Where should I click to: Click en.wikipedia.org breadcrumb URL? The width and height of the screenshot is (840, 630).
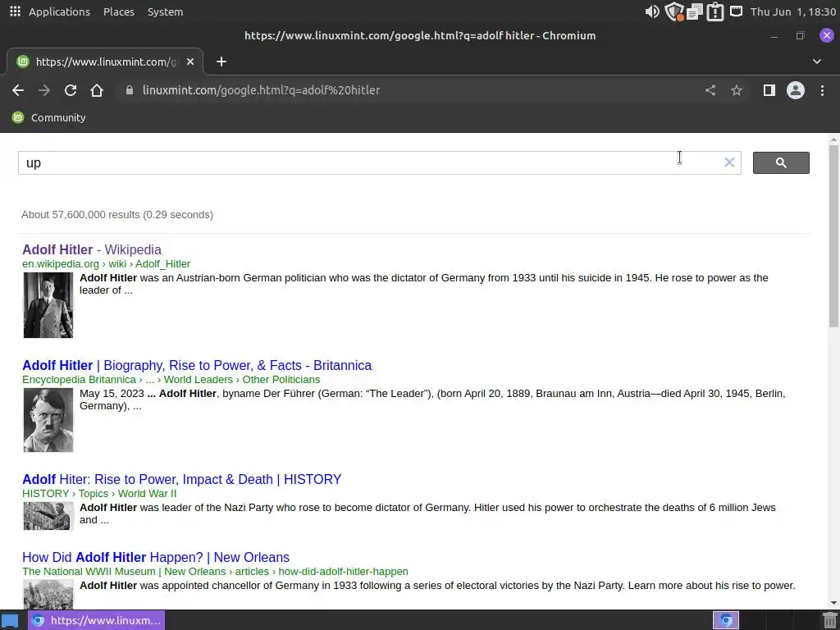(x=106, y=263)
